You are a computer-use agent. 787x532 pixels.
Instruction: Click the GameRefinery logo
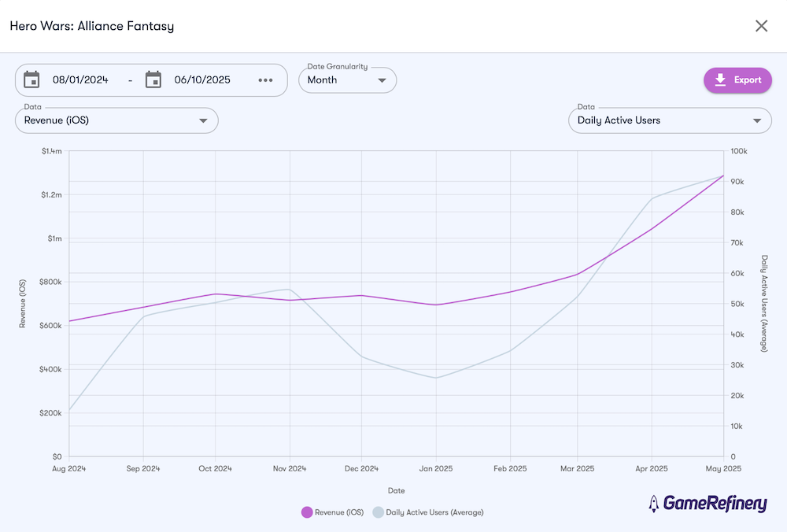[708, 504]
